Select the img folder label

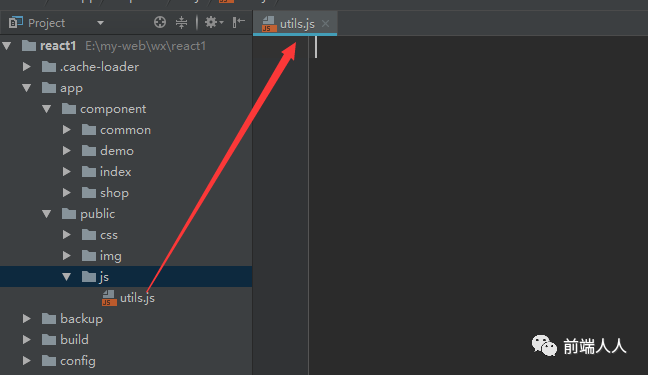[110, 256]
